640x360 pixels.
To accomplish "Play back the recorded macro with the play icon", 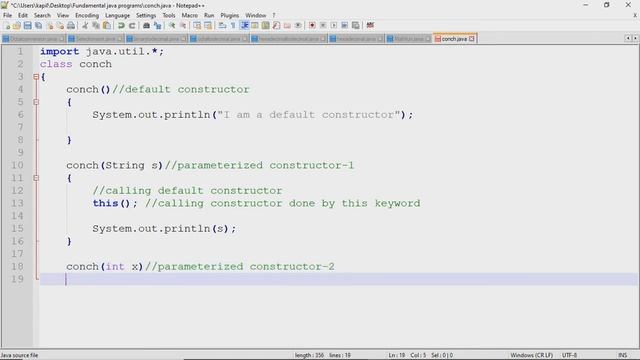I will coord(333,25).
